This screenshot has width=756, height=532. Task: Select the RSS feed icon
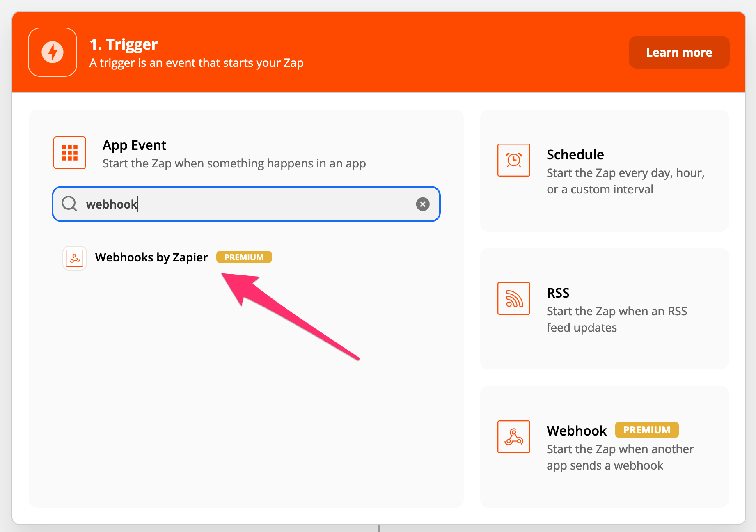pyautogui.click(x=513, y=298)
